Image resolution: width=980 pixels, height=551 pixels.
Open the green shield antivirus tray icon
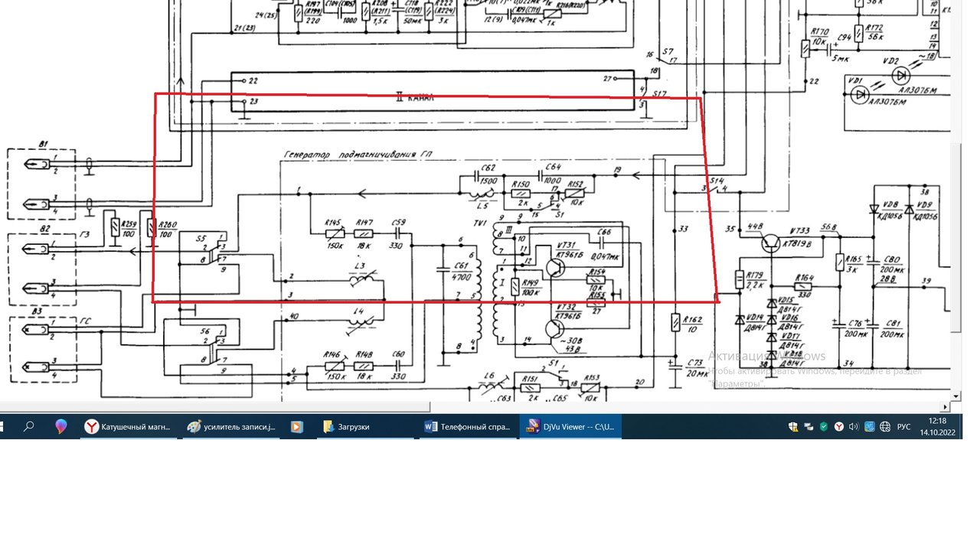824,427
